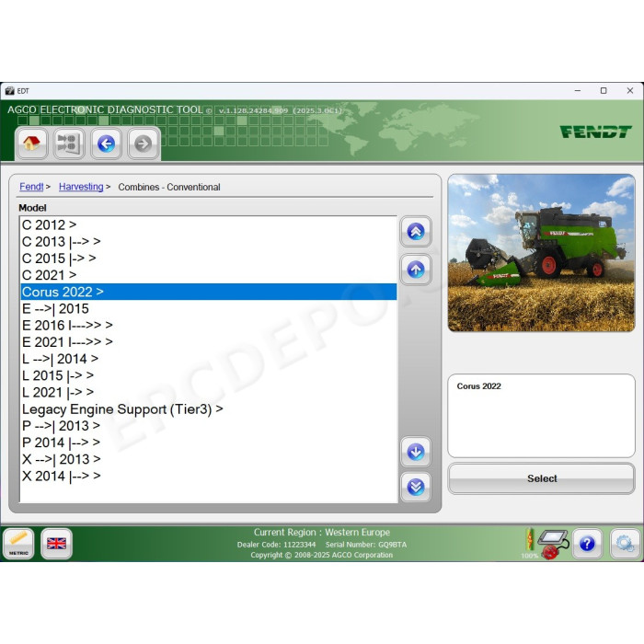This screenshot has height=644, width=644.
Task: Select model C 2015 |->
Action: (209, 259)
